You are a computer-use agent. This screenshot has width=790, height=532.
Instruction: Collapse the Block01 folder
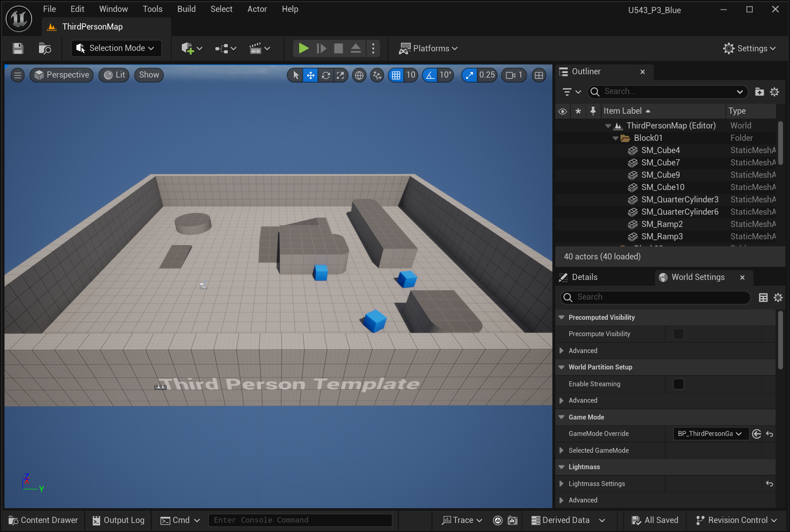615,138
